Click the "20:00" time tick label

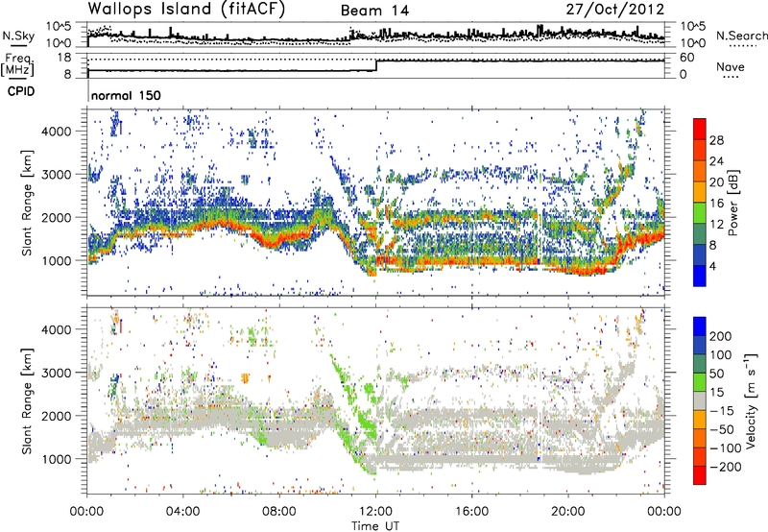pyautogui.click(x=568, y=512)
